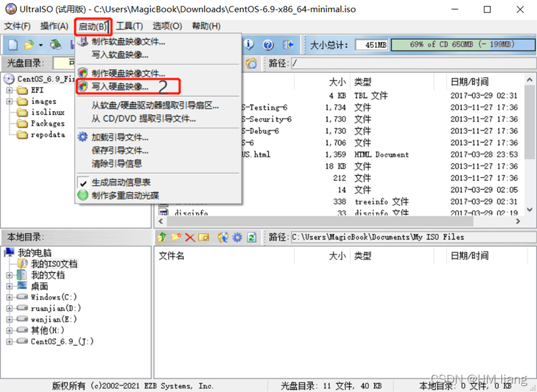The height and width of the screenshot is (392, 537).
Task: Select 我的ISO文档 in local tree
Action: click(54, 264)
